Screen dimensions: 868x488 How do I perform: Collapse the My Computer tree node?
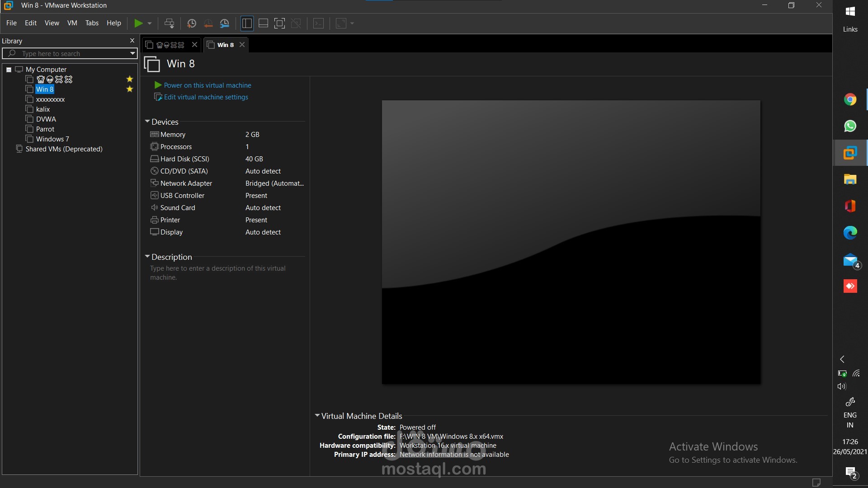pos(9,70)
